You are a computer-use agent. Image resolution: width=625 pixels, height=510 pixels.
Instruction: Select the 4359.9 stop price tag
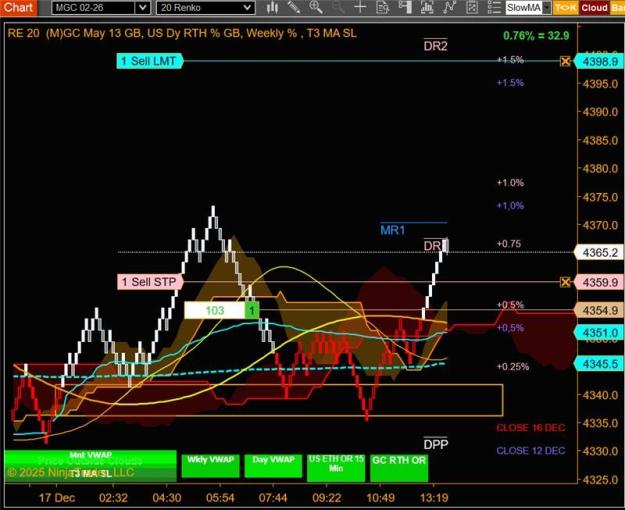pyautogui.click(x=600, y=282)
